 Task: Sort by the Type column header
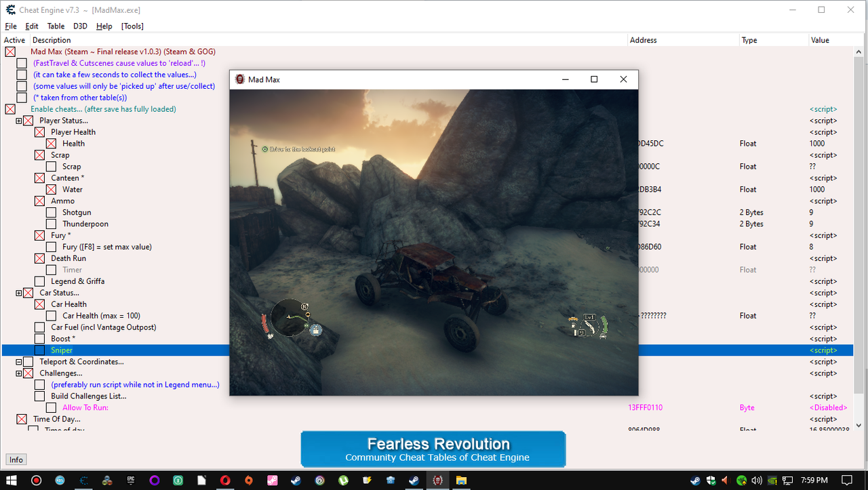pos(773,40)
